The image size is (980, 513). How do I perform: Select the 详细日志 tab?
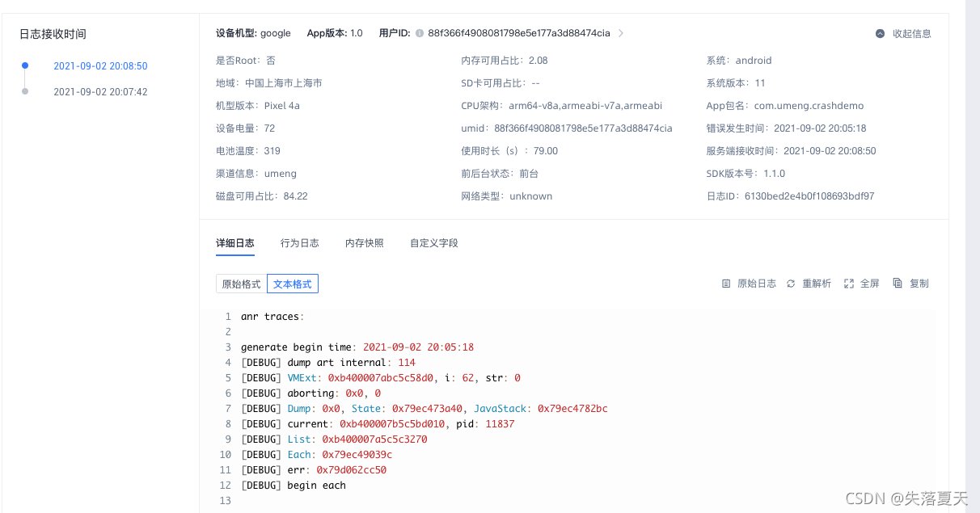(x=234, y=242)
